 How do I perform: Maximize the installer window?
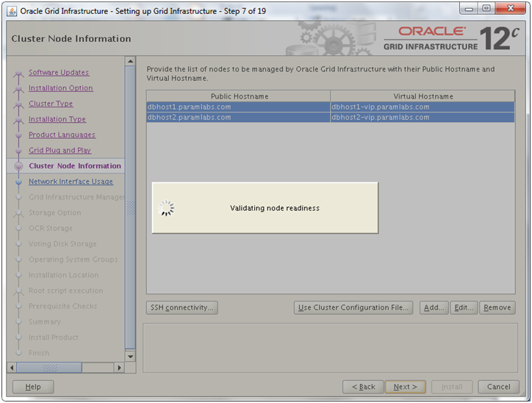pyautogui.click(x=486, y=9)
